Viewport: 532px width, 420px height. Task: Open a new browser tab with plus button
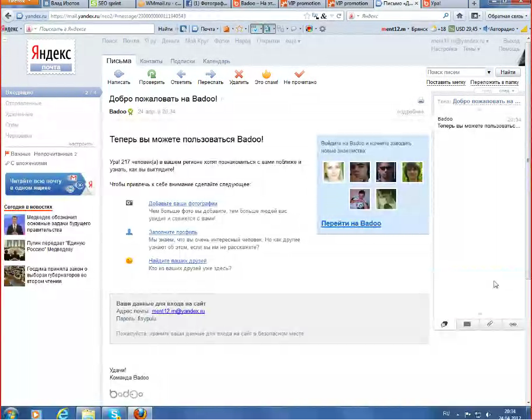pyautogui.click(x=474, y=3)
